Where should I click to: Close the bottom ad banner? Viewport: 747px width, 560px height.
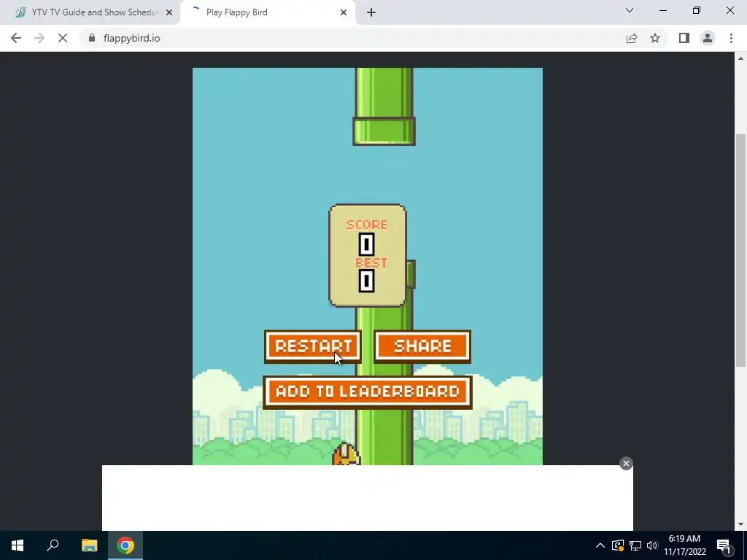click(626, 463)
